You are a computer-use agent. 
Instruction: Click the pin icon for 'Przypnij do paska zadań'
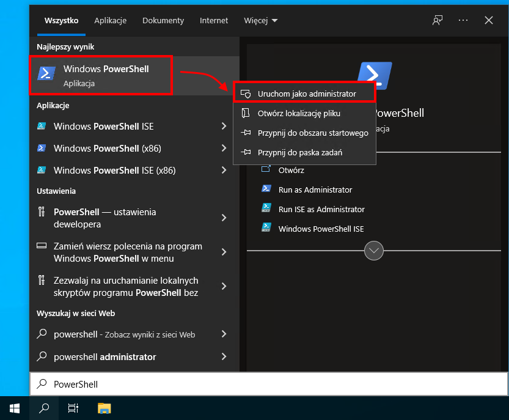(246, 152)
